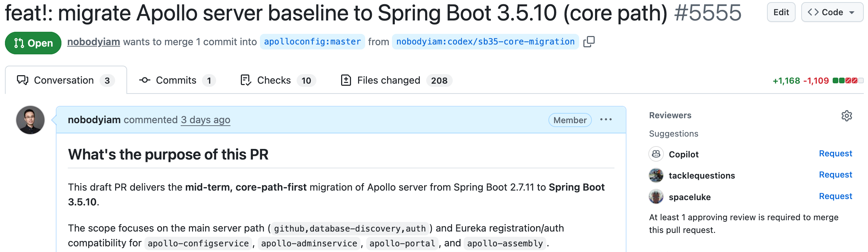This screenshot has height=252, width=868.
Task: Request review from spaceluke
Action: (x=835, y=196)
